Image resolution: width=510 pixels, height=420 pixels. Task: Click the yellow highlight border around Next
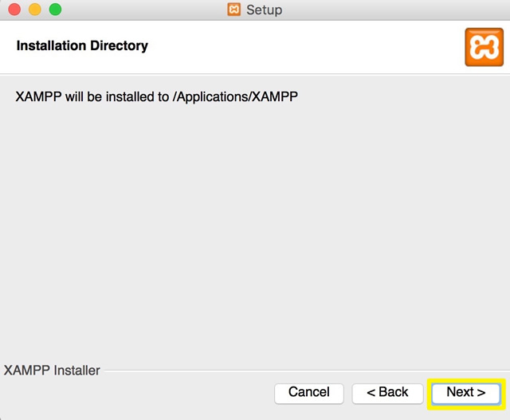(466, 380)
